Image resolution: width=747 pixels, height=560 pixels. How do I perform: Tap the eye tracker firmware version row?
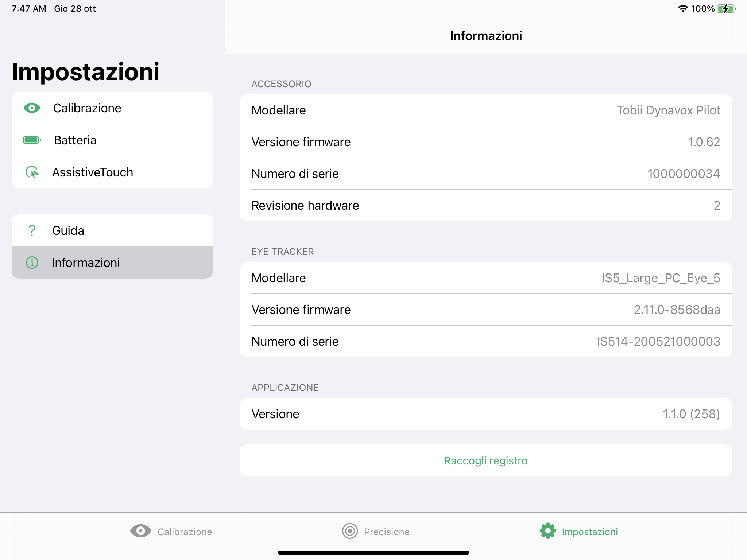[486, 310]
